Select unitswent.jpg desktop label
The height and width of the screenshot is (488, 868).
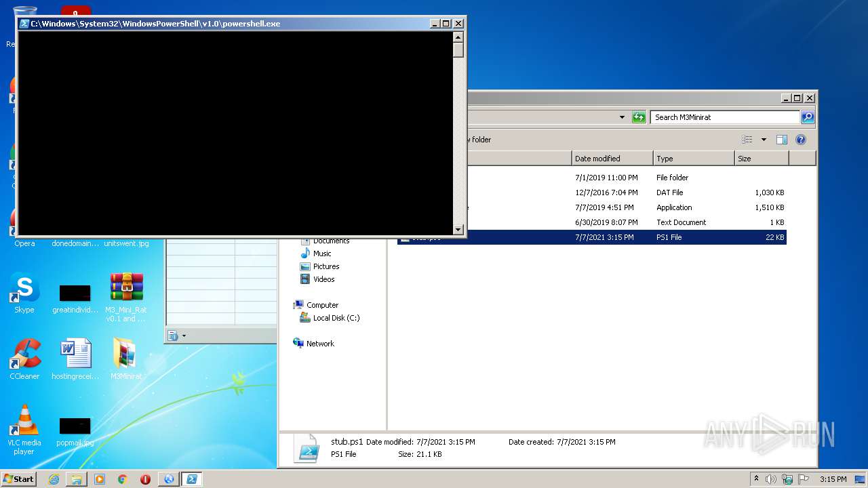126,243
